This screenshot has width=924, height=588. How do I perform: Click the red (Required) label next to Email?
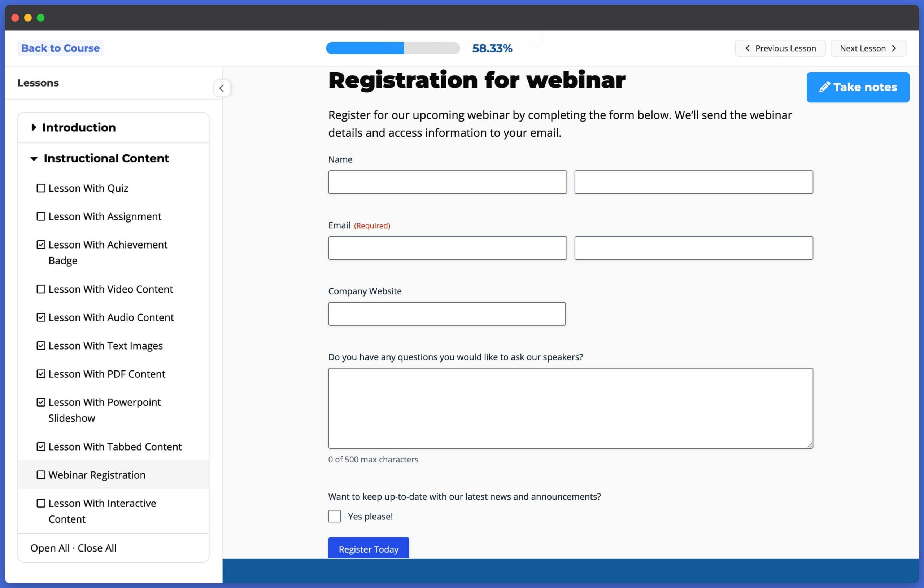372,225
